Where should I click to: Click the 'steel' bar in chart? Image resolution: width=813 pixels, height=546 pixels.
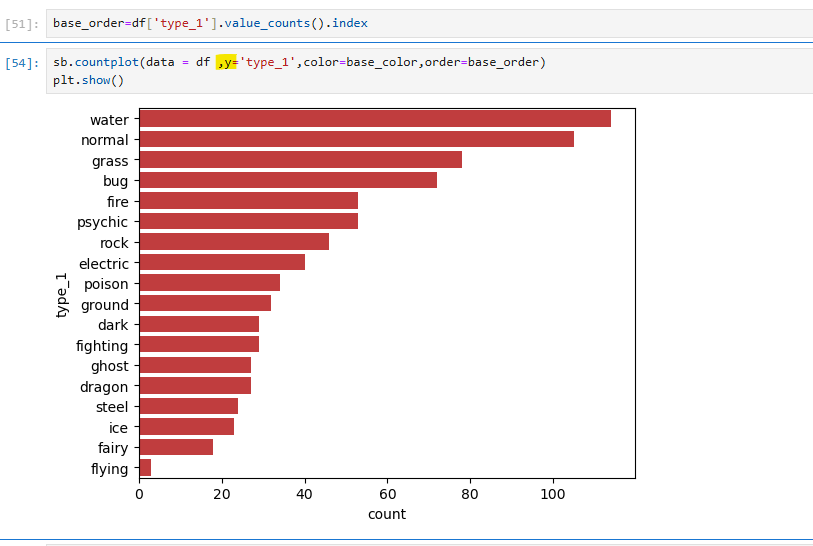pyautogui.click(x=189, y=406)
